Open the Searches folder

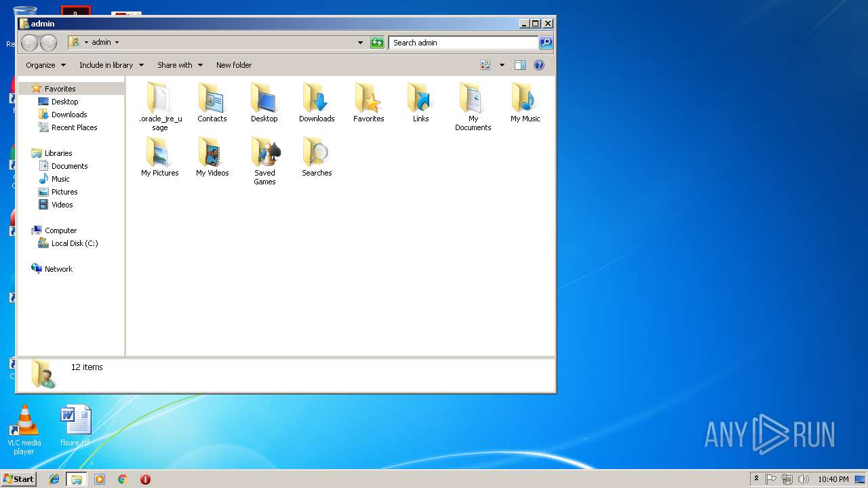317,157
